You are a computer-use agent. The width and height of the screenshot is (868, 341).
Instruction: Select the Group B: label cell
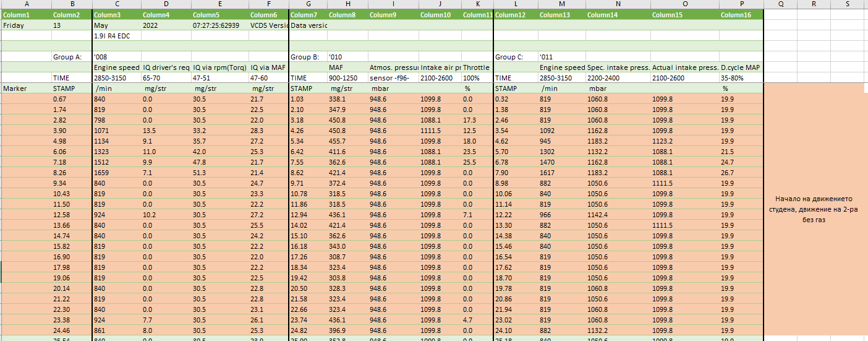coord(307,57)
